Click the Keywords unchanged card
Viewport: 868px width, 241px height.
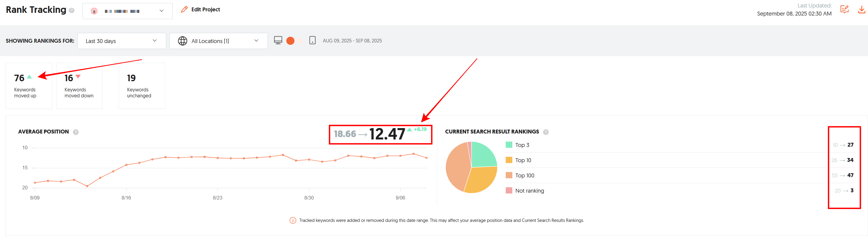click(x=142, y=86)
